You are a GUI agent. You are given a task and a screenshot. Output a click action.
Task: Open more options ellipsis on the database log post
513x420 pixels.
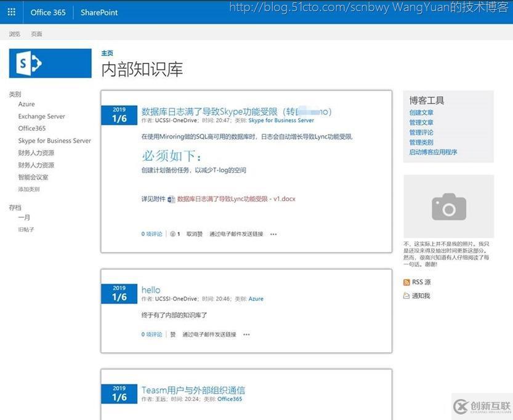273,234
